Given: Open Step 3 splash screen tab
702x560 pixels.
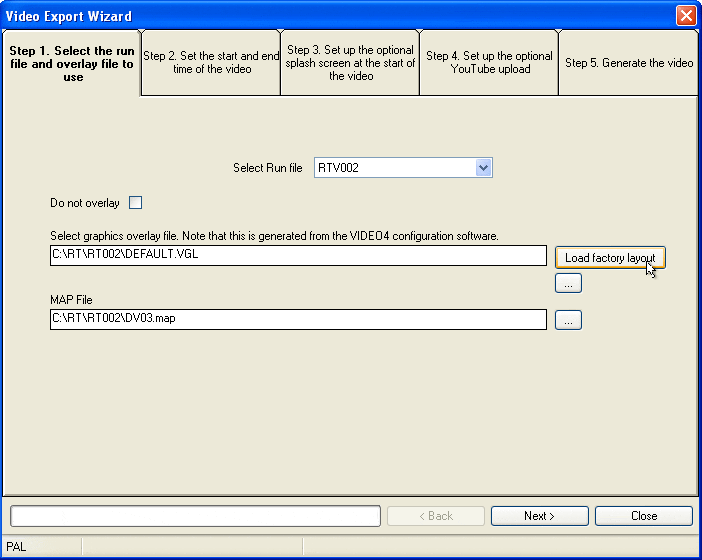Looking at the screenshot, I should [349, 63].
